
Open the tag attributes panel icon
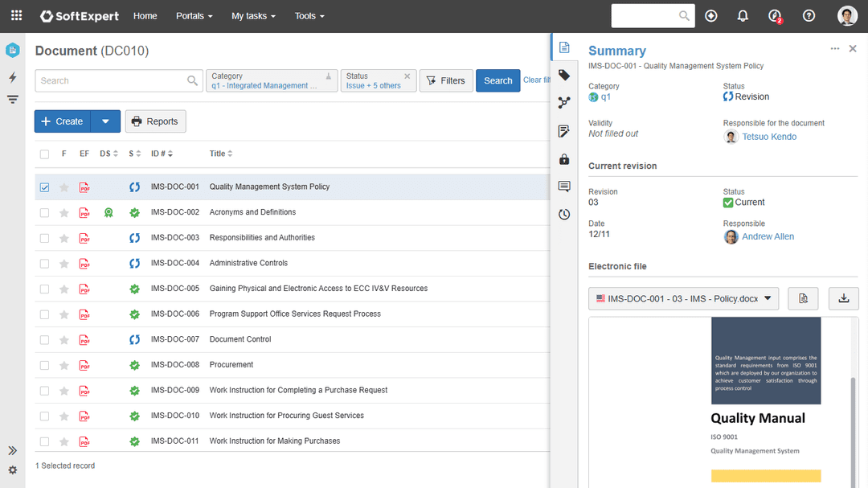(564, 75)
